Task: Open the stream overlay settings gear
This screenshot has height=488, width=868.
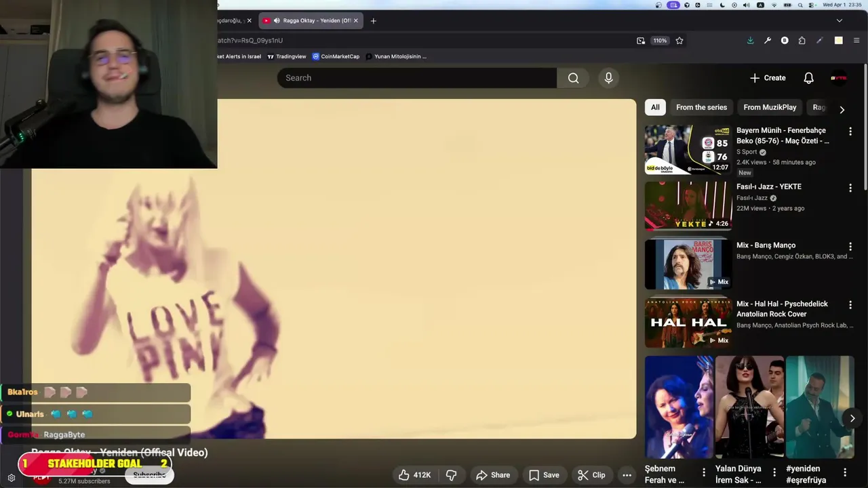Action: 11,478
